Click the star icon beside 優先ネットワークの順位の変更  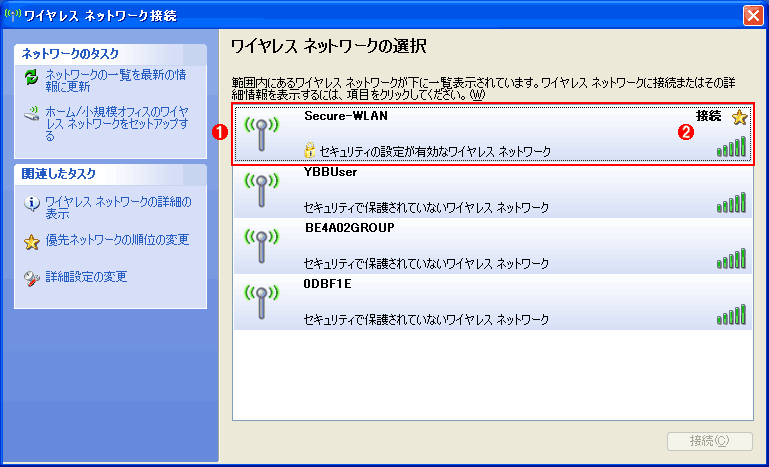31,242
